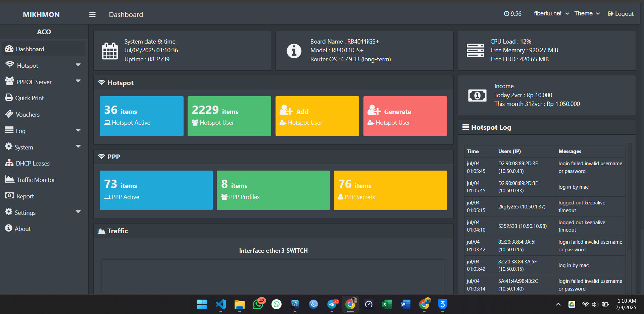Click the info circle icon by Board Name
The image size is (644, 314).
[x=294, y=51]
